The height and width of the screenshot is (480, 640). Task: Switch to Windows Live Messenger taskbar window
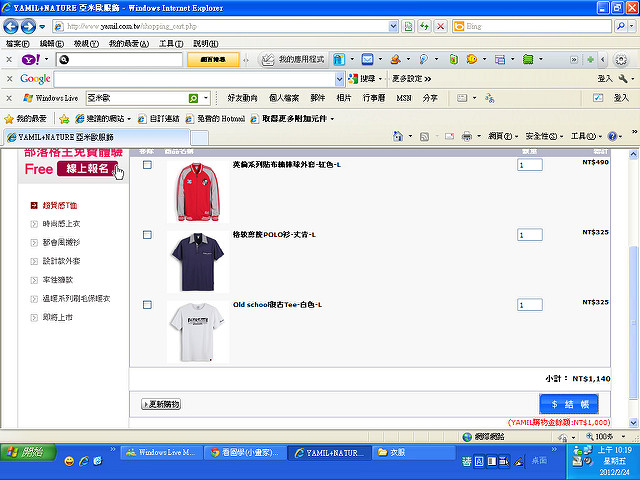point(162,452)
